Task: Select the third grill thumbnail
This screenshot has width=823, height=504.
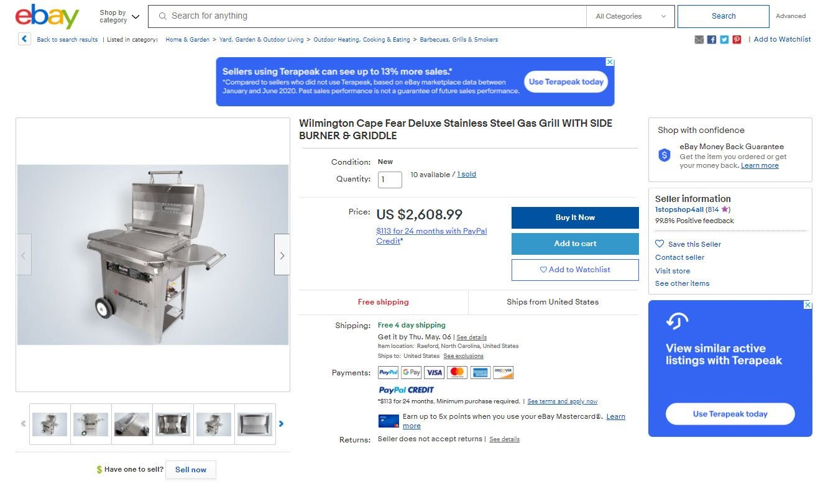Action: coord(132,424)
